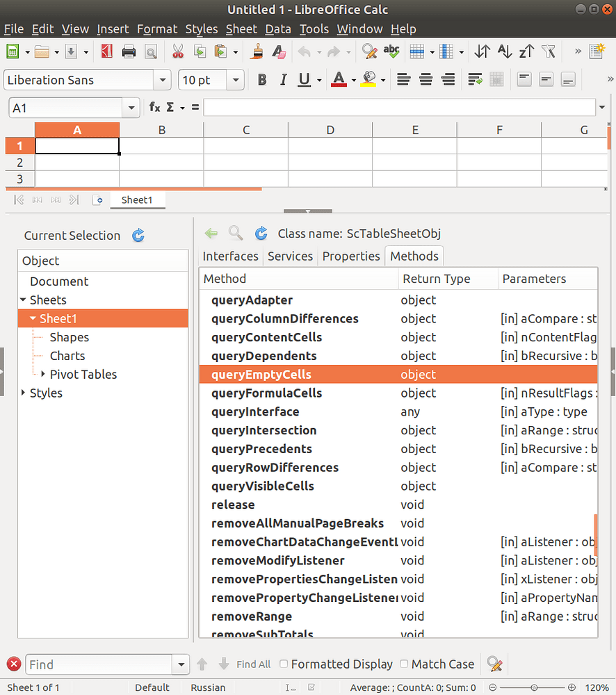This screenshot has height=695, width=616.
Task: Click the Print Preview icon
Action: coord(151,51)
